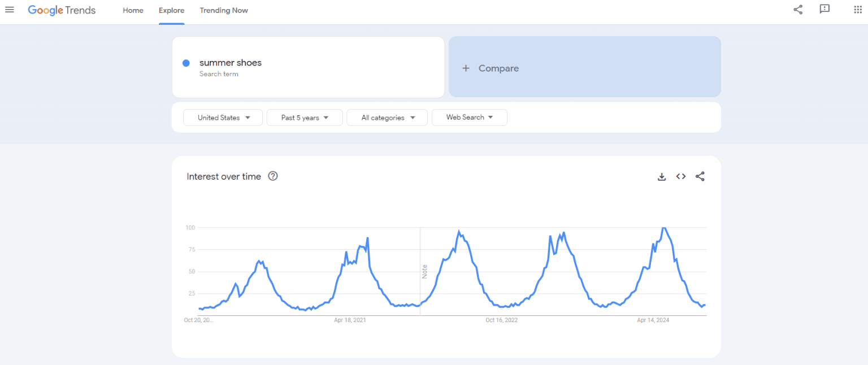Add a comparison term with Compare

(491, 68)
